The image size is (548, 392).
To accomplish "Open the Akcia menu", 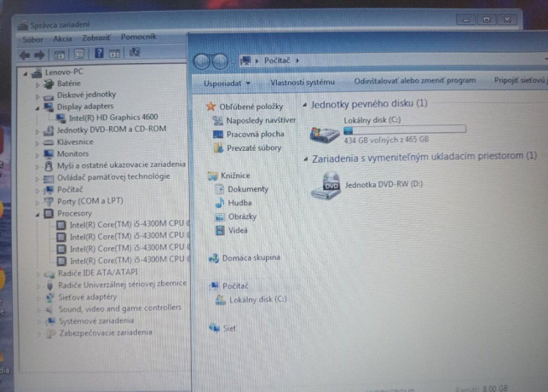I will [62, 39].
